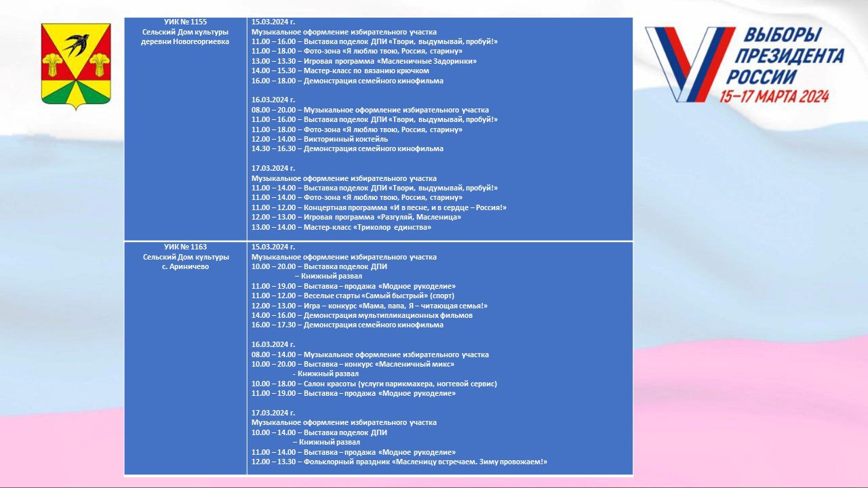The width and height of the screenshot is (868, 488).
Task: Click 'с. Ариничево' location text
Action: 186,267
